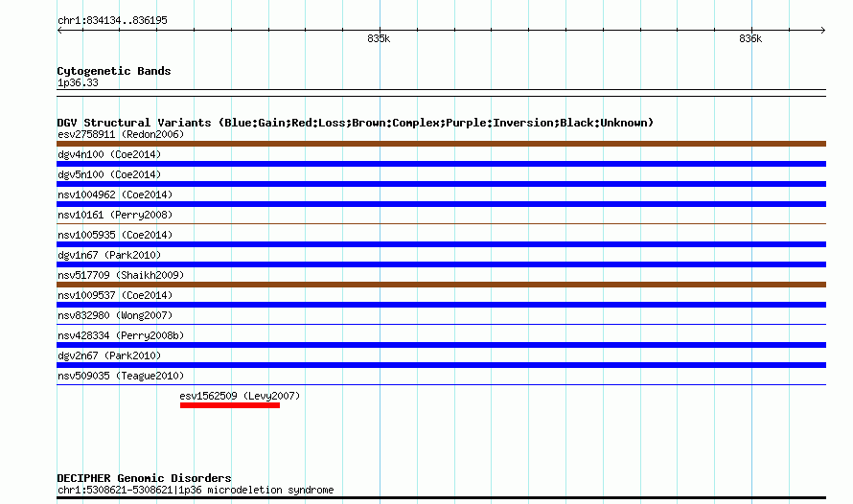
Task: Select the brown esv2758911 variant bar
Action: tap(441, 144)
